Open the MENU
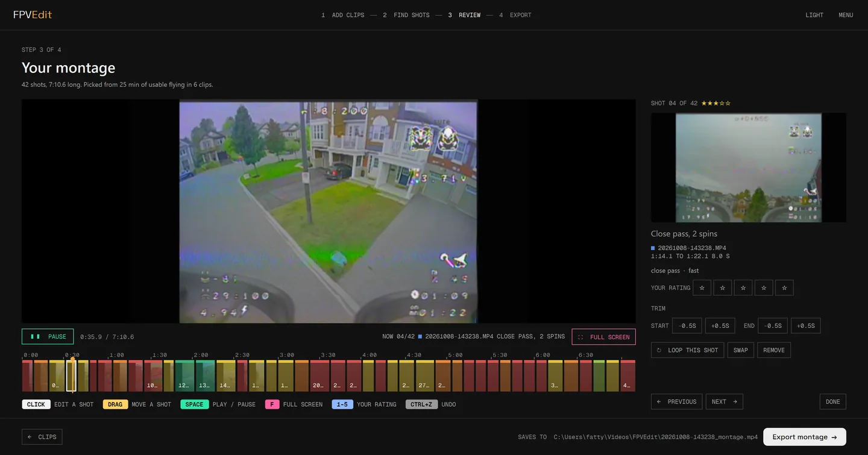Screen dimensions: 868x455 point(846,15)
